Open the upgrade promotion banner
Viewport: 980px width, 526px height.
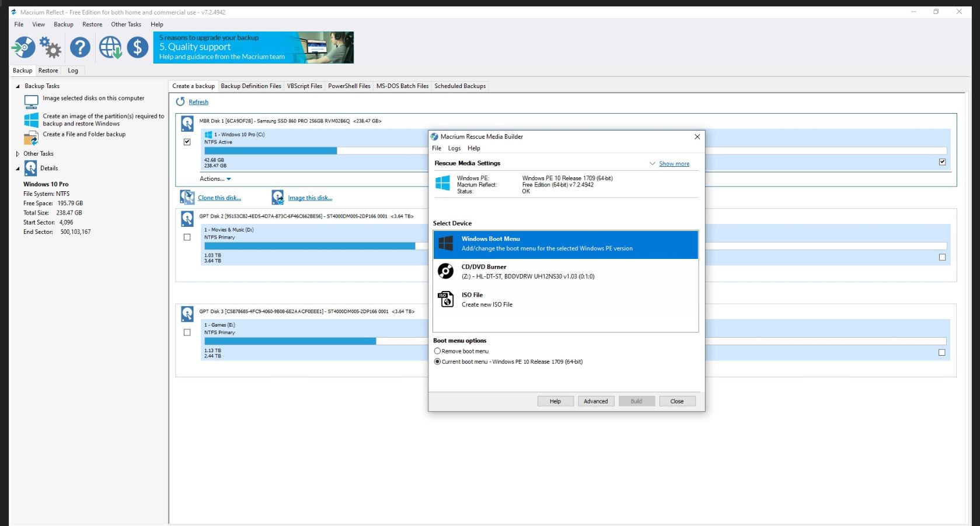(253, 47)
